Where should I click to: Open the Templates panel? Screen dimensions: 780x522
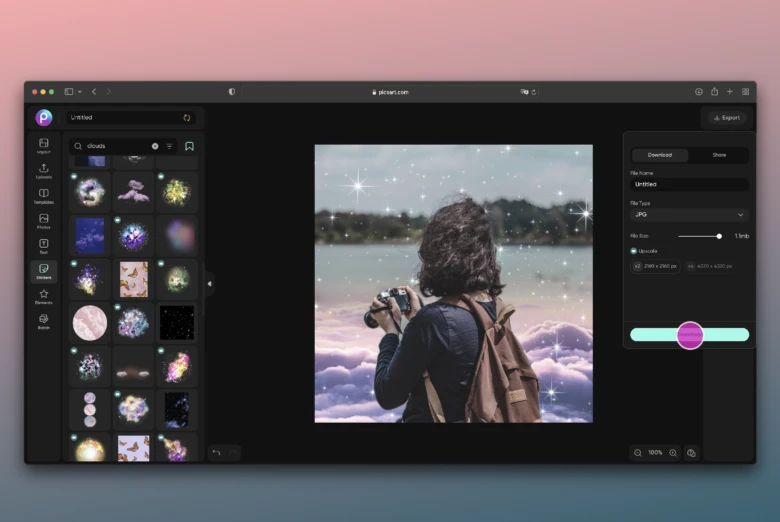point(43,196)
